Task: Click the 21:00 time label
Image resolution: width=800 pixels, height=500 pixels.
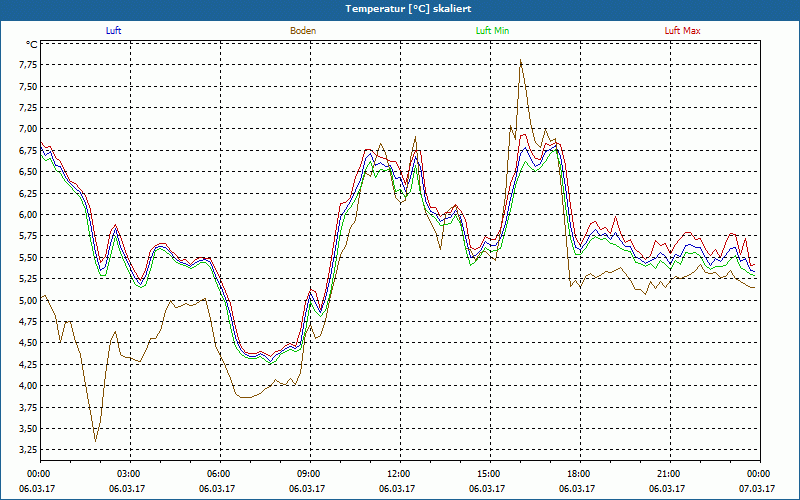Action: (x=668, y=474)
